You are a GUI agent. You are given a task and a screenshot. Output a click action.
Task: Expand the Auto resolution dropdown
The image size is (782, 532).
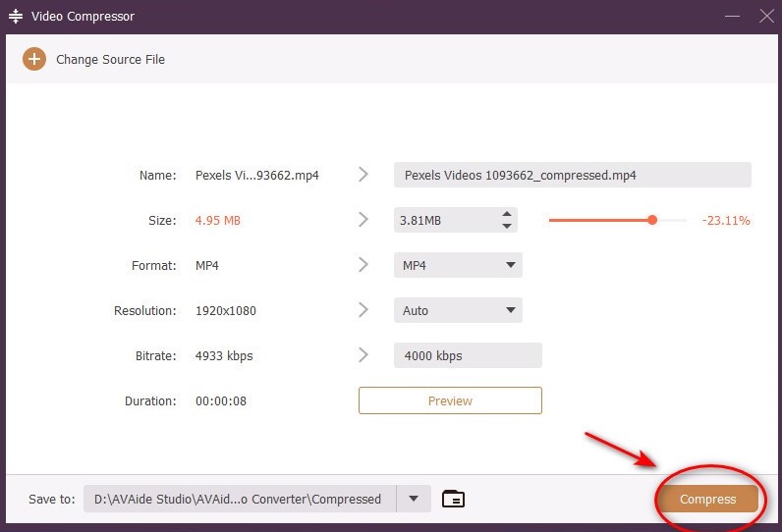coord(458,310)
